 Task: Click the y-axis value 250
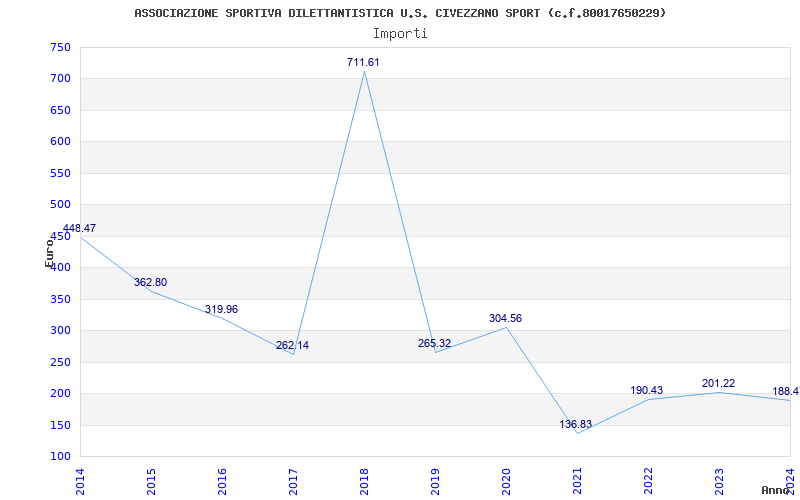pyautogui.click(x=60, y=362)
